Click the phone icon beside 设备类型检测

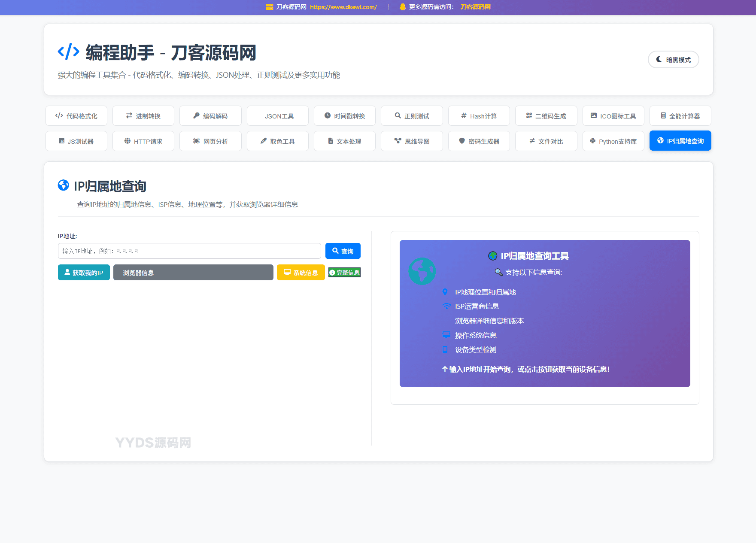click(445, 349)
